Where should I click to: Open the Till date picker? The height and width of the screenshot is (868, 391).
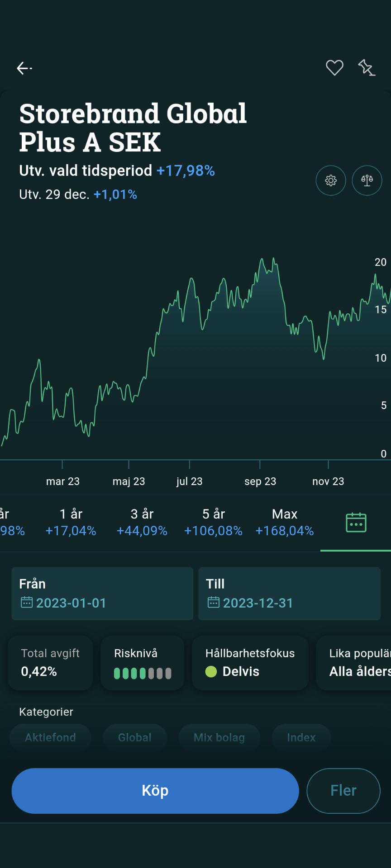pos(289,594)
